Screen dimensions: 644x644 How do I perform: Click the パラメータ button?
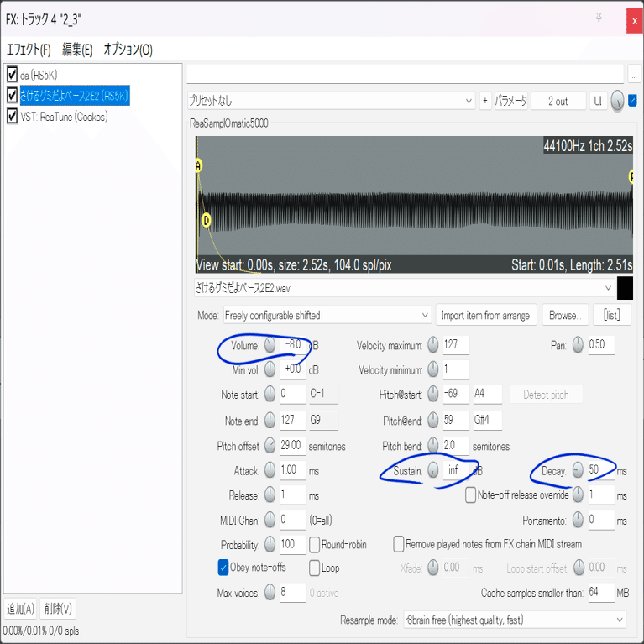(x=511, y=101)
